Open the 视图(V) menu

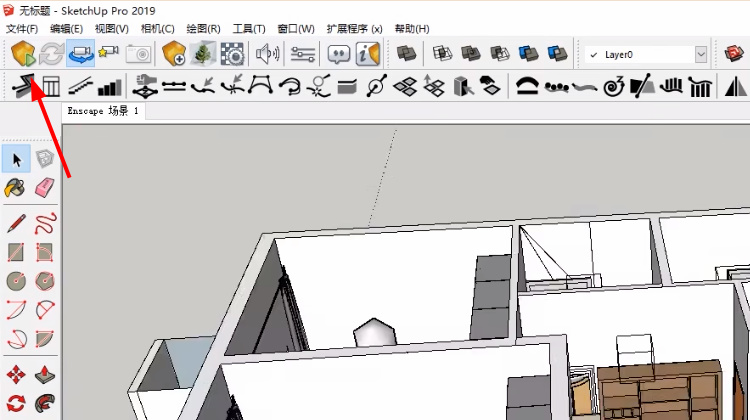click(112, 29)
